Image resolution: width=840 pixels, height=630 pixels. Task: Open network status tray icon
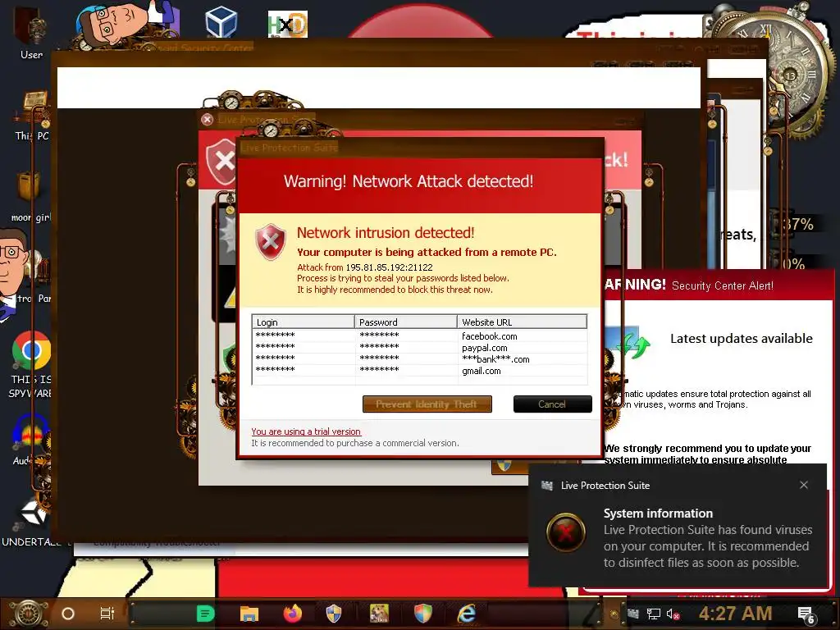(x=653, y=614)
